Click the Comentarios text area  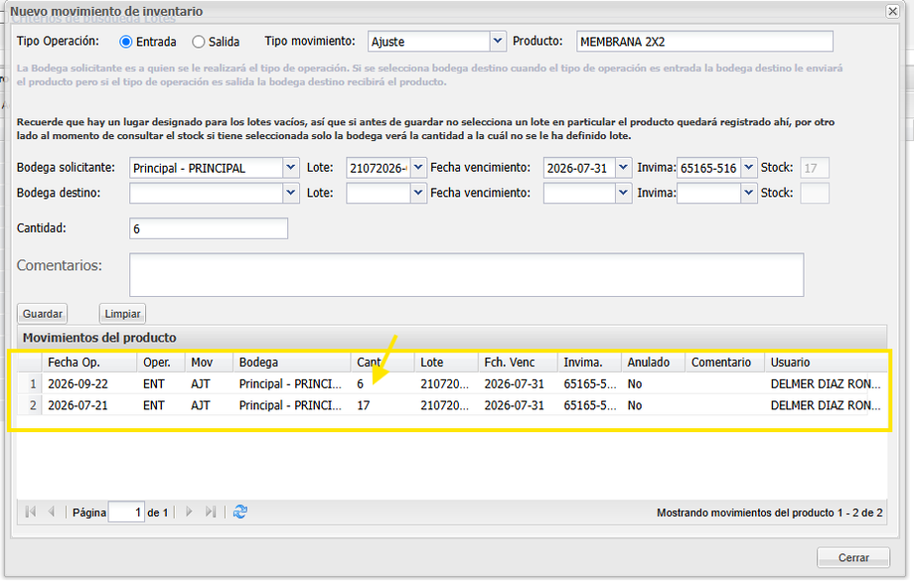tap(466, 274)
